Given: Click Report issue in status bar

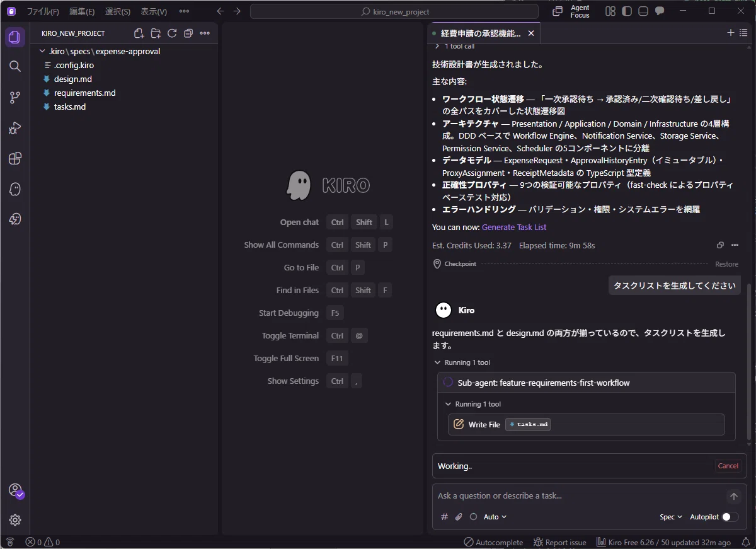Looking at the screenshot, I should coord(559,542).
